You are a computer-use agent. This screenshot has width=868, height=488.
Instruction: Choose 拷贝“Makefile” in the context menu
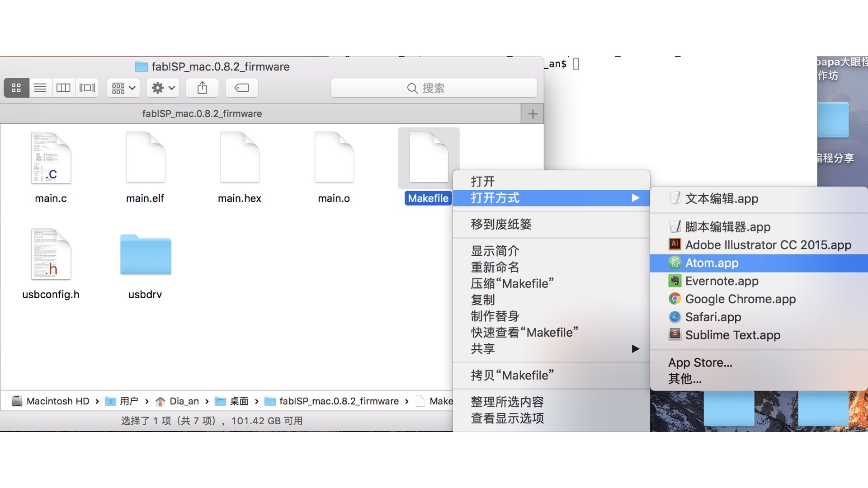pyautogui.click(x=551, y=375)
